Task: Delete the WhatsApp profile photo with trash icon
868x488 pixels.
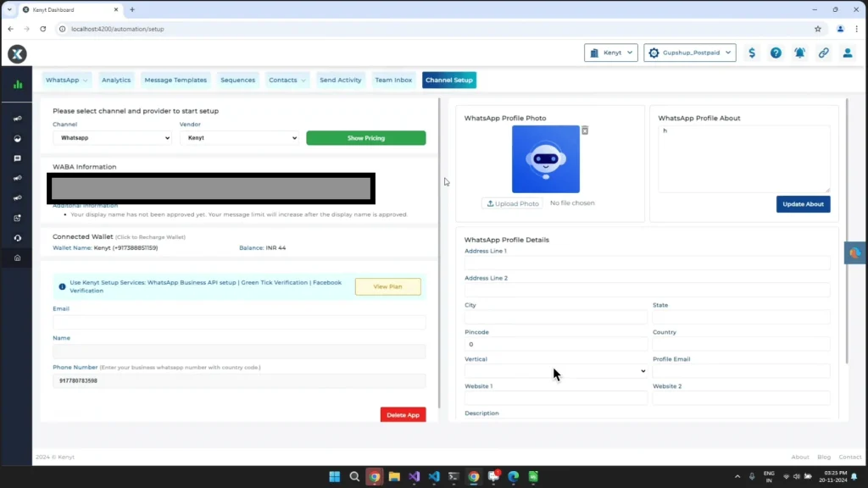Action: [x=585, y=130]
